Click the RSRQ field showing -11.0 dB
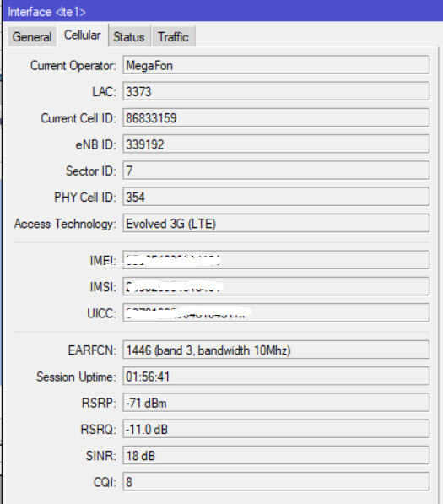Image resolution: width=443 pixels, height=504 pixels. (276, 429)
